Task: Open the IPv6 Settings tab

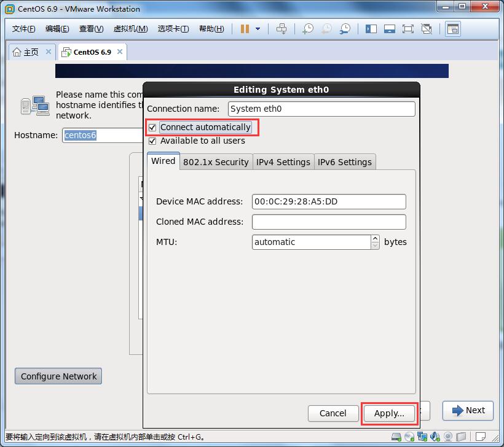Action: click(x=345, y=162)
